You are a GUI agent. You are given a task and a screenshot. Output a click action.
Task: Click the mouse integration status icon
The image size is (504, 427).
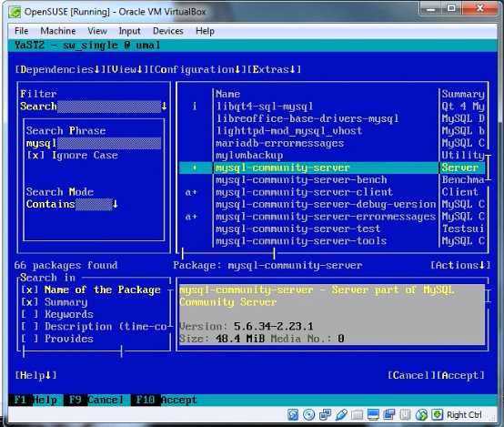[x=421, y=415]
